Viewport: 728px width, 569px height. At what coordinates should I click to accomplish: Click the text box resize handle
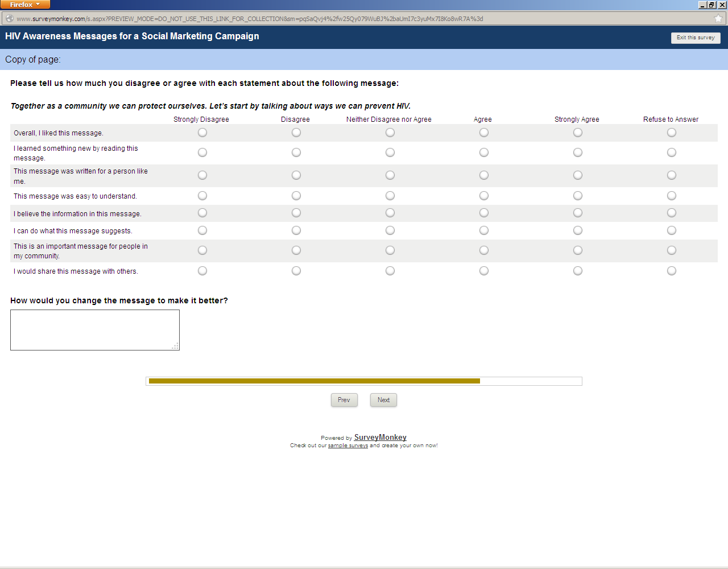pos(176,347)
